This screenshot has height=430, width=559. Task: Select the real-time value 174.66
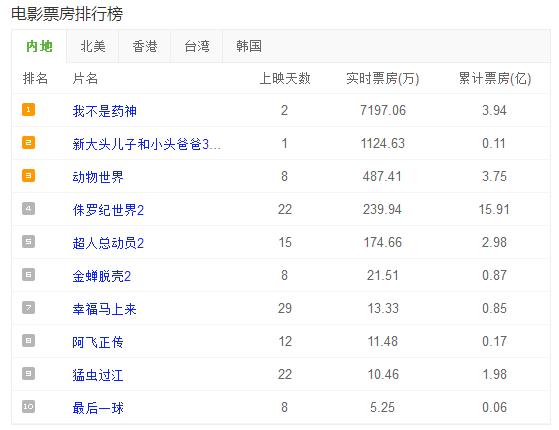click(x=383, y=242)
